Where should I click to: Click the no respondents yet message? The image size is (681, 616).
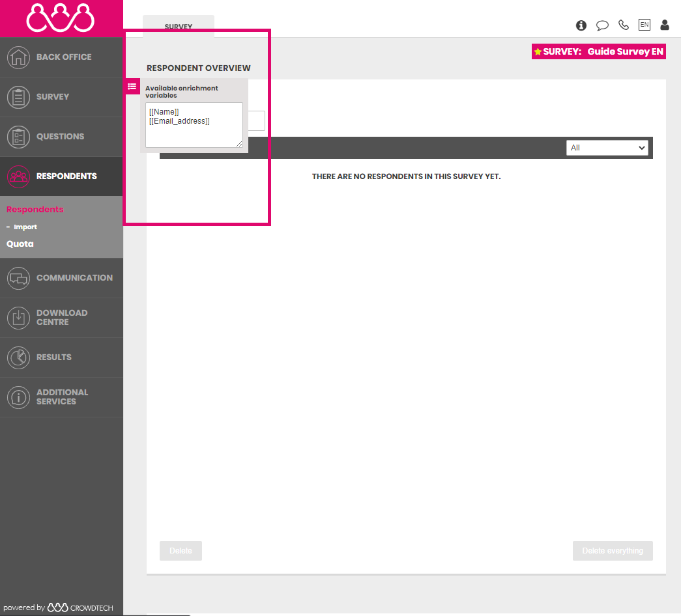tap(406, 176)
